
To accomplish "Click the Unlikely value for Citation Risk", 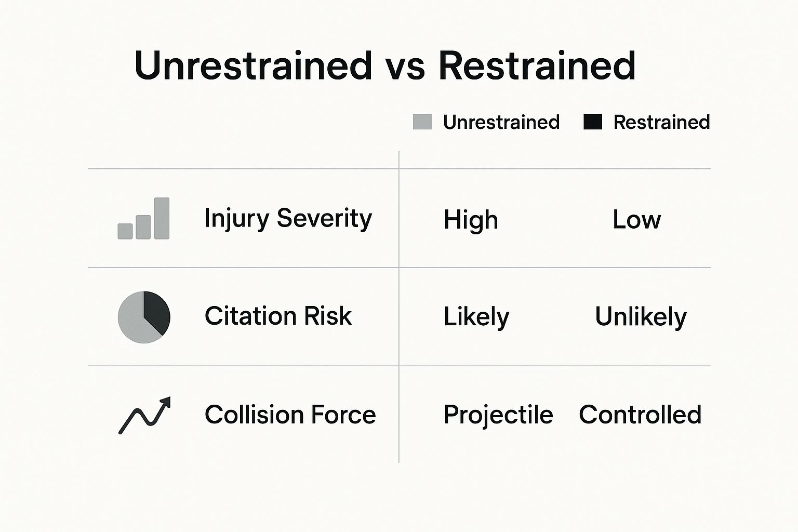I will [641, 317].
